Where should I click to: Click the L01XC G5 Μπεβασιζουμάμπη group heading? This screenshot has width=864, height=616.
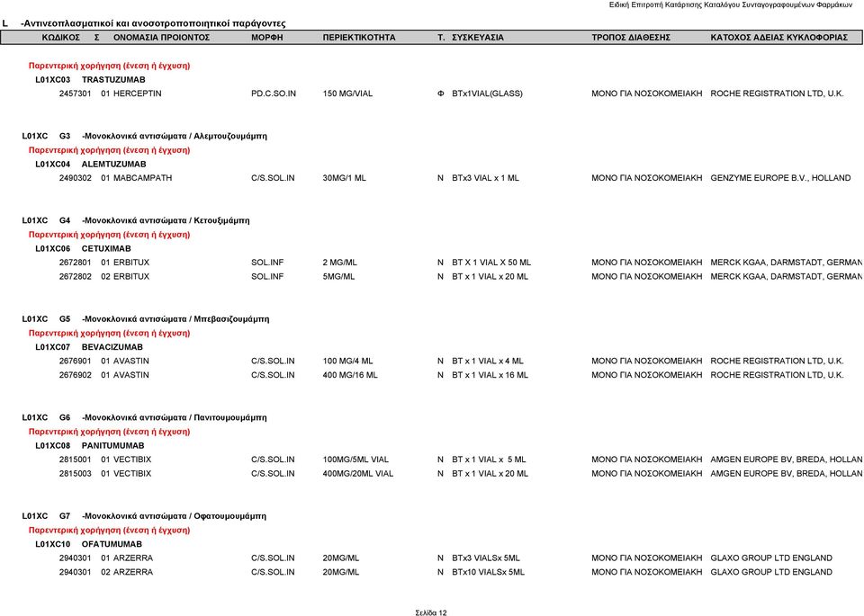click(x=146, y=319)
